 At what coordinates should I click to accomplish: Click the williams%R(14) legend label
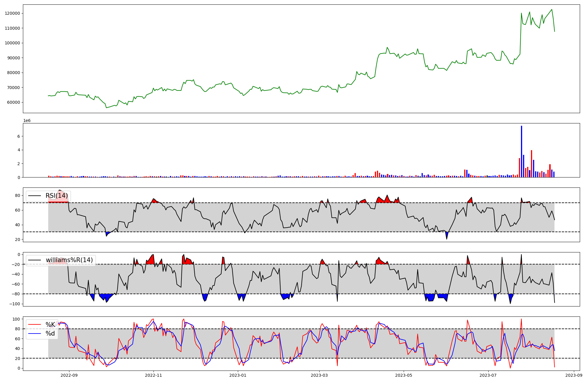tap(69, 260)
